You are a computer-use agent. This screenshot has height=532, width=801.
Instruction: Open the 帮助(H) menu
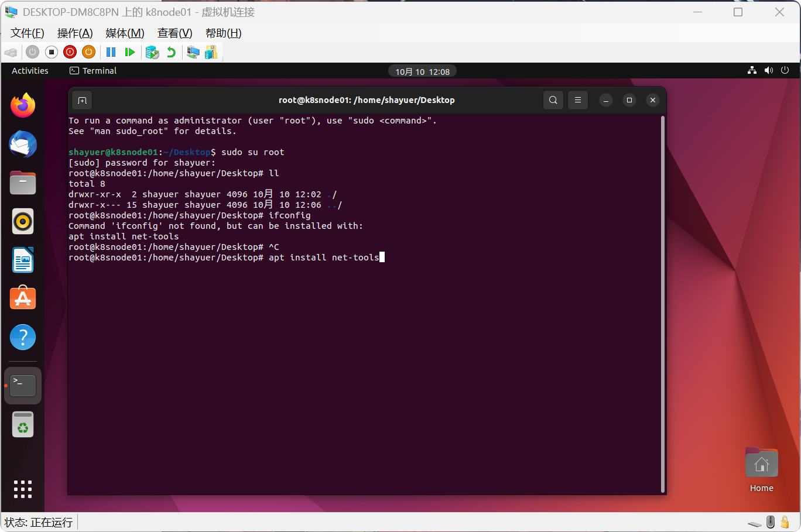coord(223,33)
